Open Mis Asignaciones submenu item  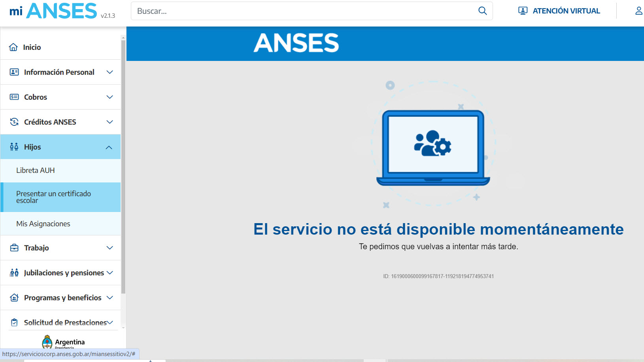click(60, 224)
